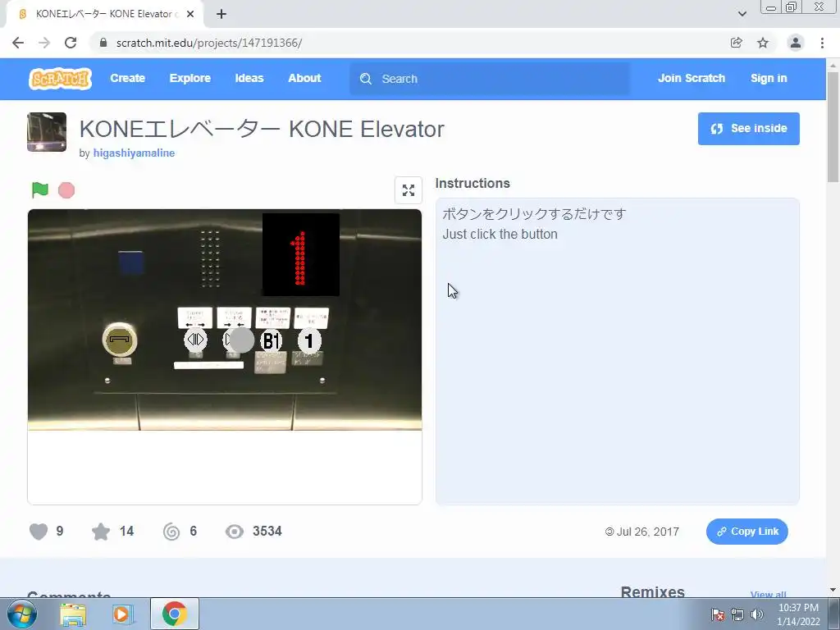Click the remix spiral icon
The width and height of the screenshot is (840, 630).
coord(171,532)
